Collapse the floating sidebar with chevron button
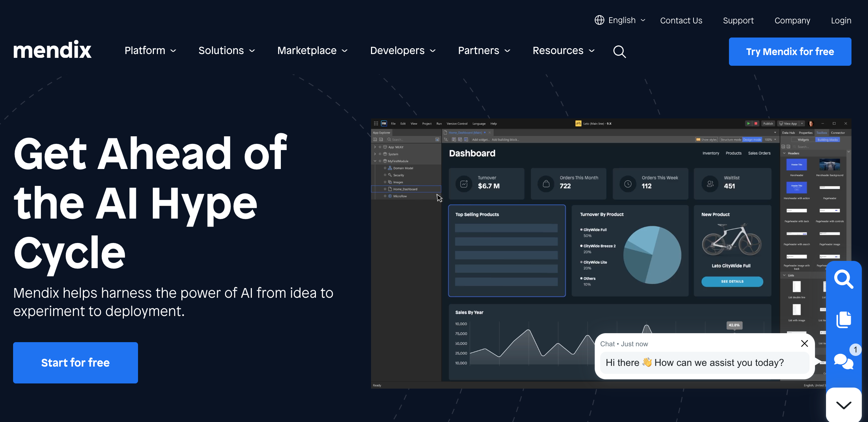 [844, 405]
